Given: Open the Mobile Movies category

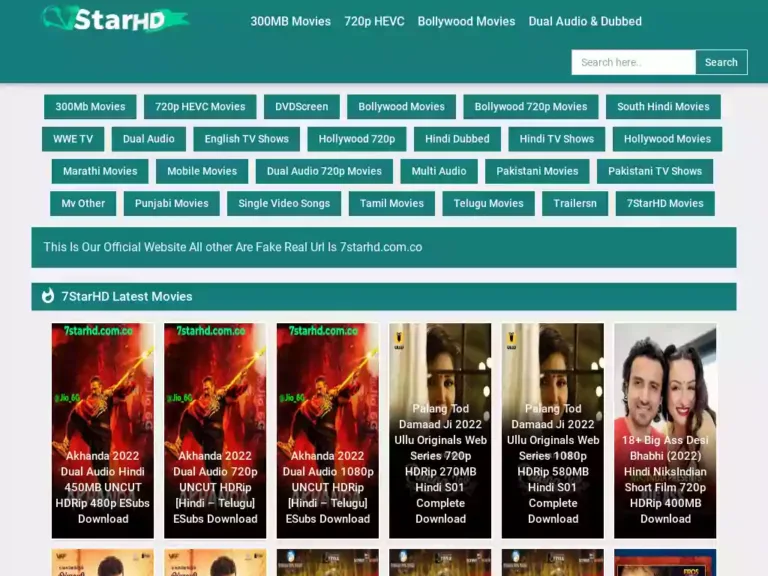Looking at the screenshot, I should click(x=202, y=171).
